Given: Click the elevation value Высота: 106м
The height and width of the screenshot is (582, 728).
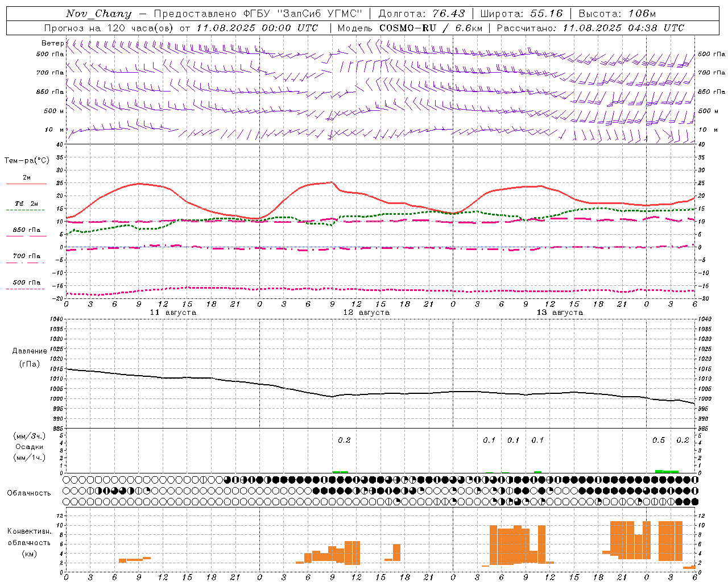Looking at the screenshot, I should point(617,14).
